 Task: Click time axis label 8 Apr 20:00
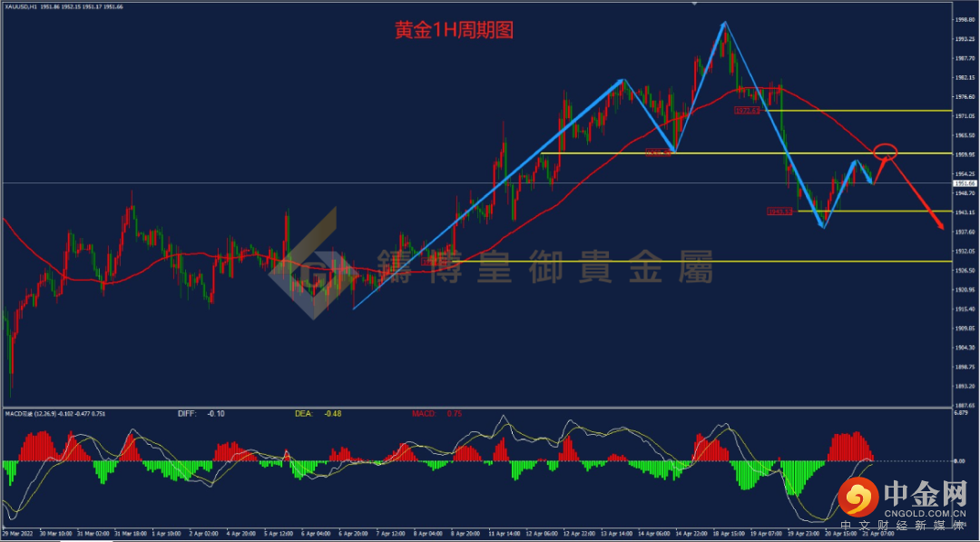(465, 535)
